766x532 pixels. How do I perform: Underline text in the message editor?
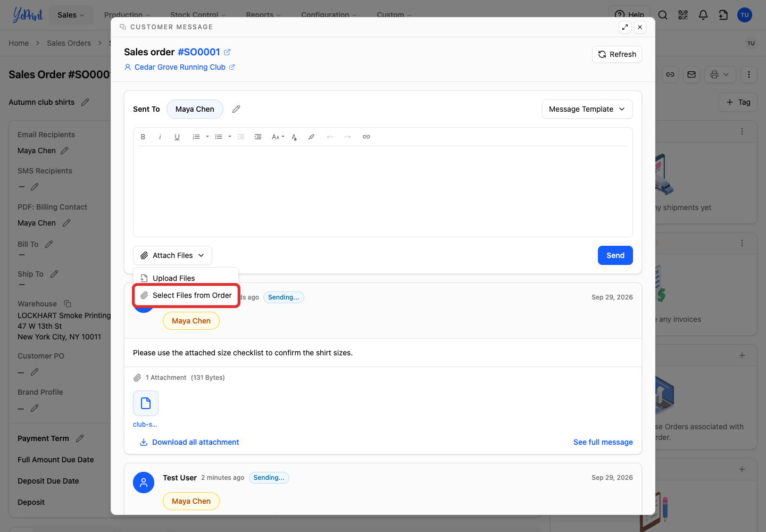[x=177, y=137]
